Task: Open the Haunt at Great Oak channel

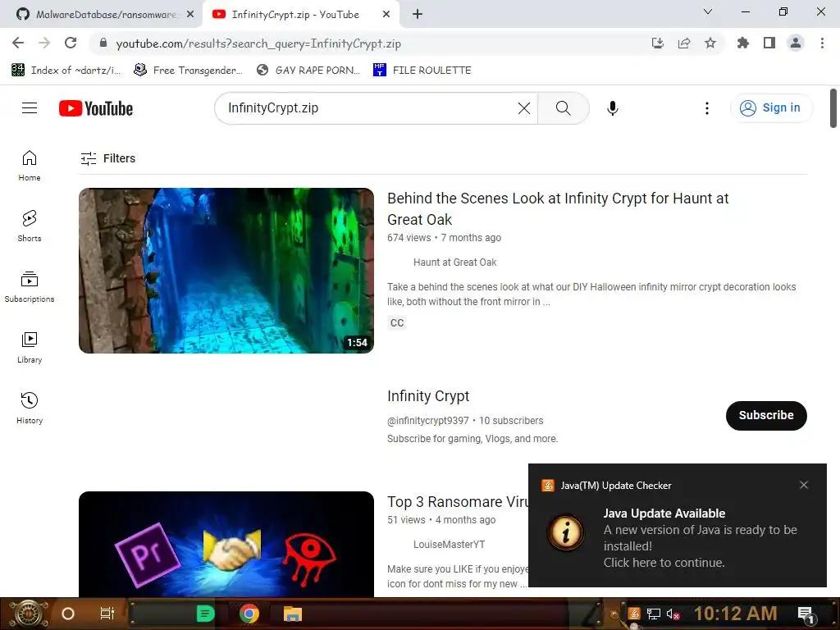Action: pos(454,262)
